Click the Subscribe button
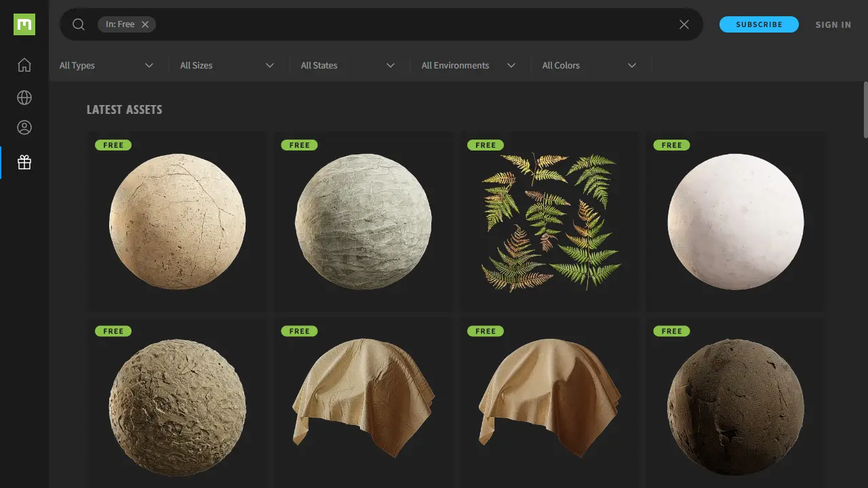This screenshot has width=868, height=488. coord(759,24)
